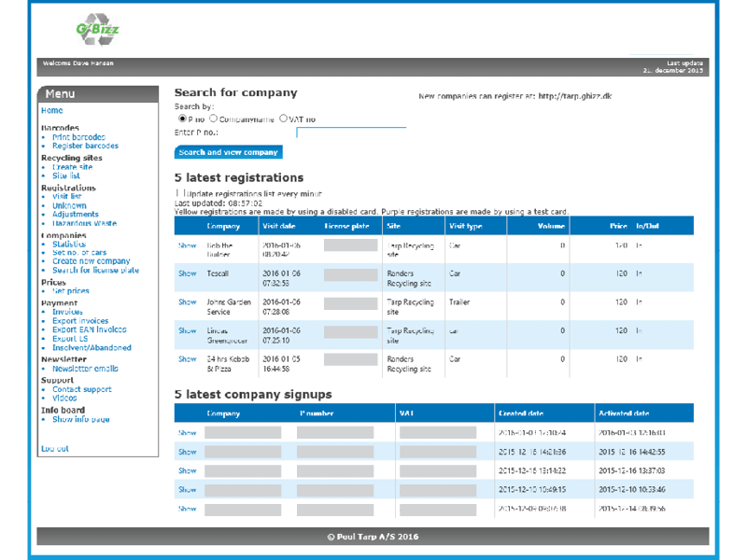Select the P no radio button
The height and width of the screenshot is (560, 747).
182,119
